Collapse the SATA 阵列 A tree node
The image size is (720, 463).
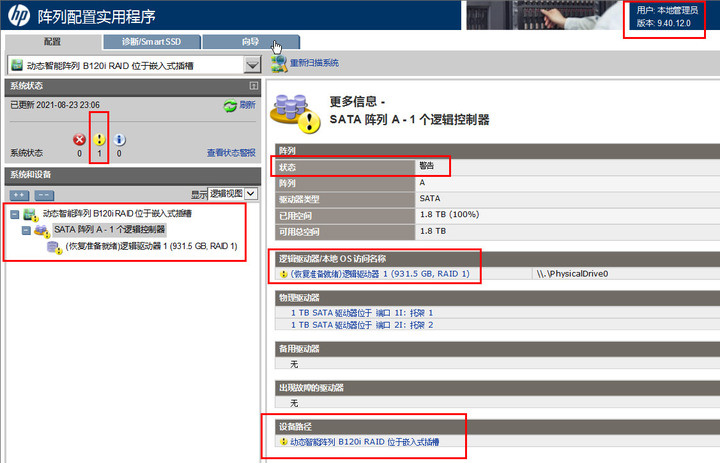(x=26, y=231)
